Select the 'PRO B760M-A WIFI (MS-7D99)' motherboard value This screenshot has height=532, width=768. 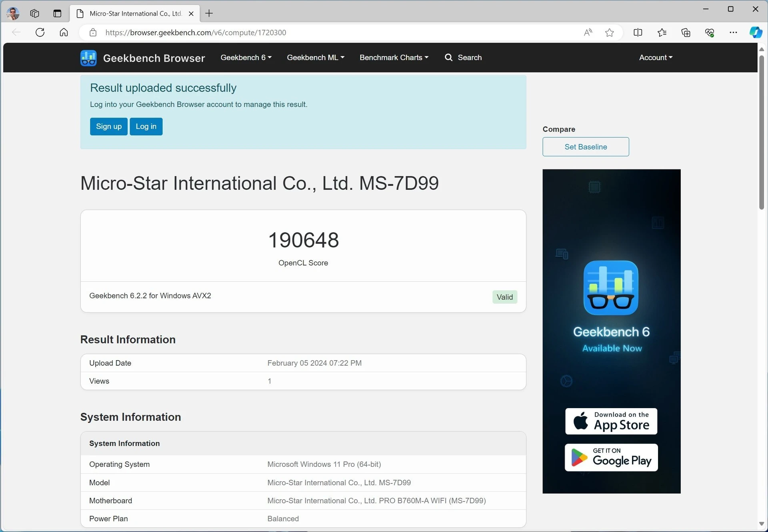pyautogui.click(x=432, y=501)
